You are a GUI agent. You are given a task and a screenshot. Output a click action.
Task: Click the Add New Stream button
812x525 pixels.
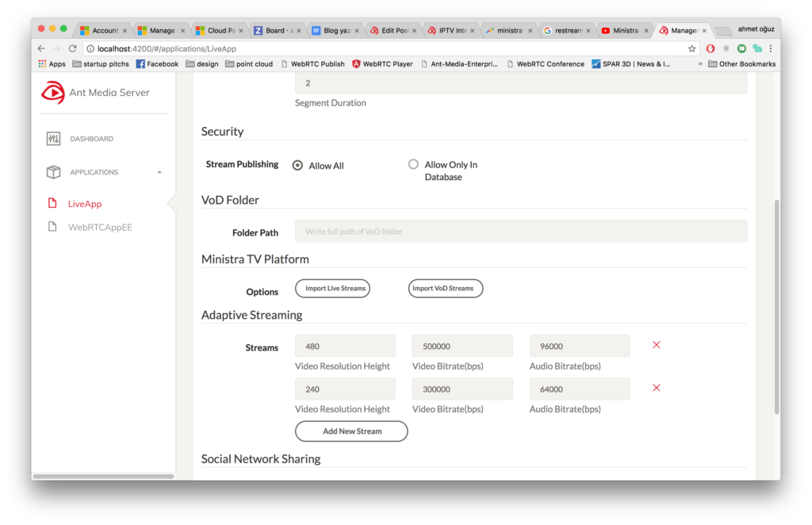point(351,431)
